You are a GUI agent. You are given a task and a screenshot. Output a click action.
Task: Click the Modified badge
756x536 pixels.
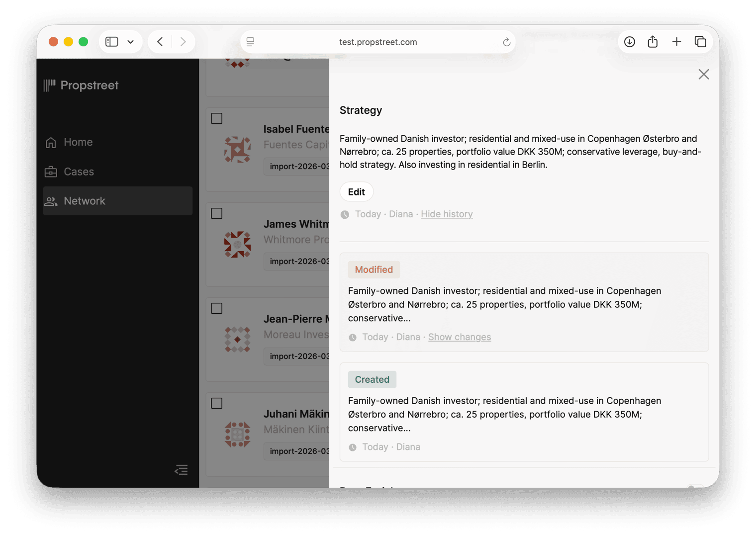tap(374, 269)
